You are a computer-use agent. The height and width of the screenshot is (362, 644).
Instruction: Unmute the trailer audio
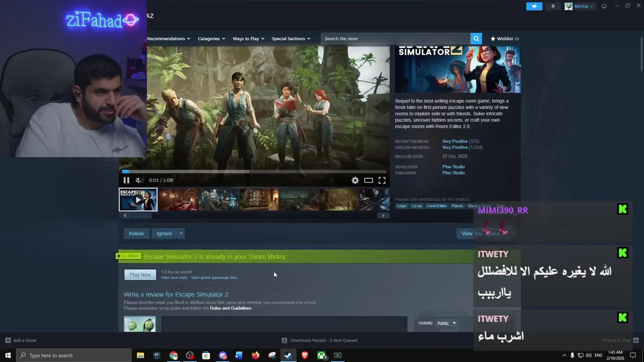[138, 180]
